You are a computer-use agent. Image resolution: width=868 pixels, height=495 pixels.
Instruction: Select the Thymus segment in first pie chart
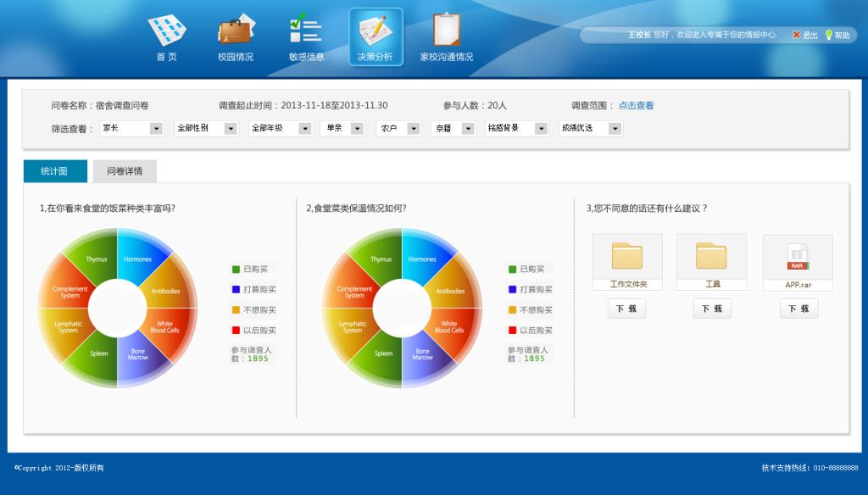(x=97, y=260)
